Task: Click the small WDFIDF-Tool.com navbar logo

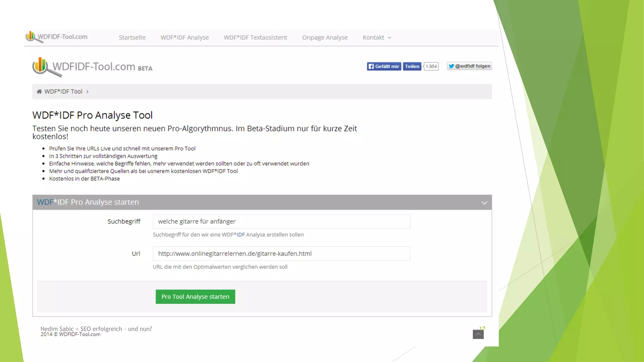Action: point(57,37)
